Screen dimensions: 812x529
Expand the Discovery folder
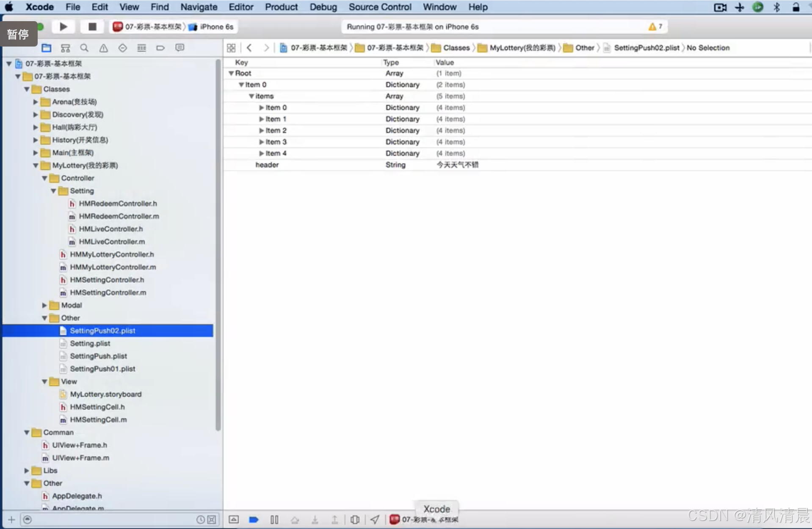point(36,114)
